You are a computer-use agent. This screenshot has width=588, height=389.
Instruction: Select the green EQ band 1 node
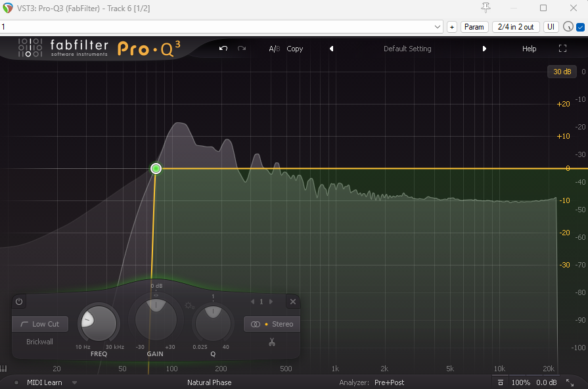pos(156,168)
